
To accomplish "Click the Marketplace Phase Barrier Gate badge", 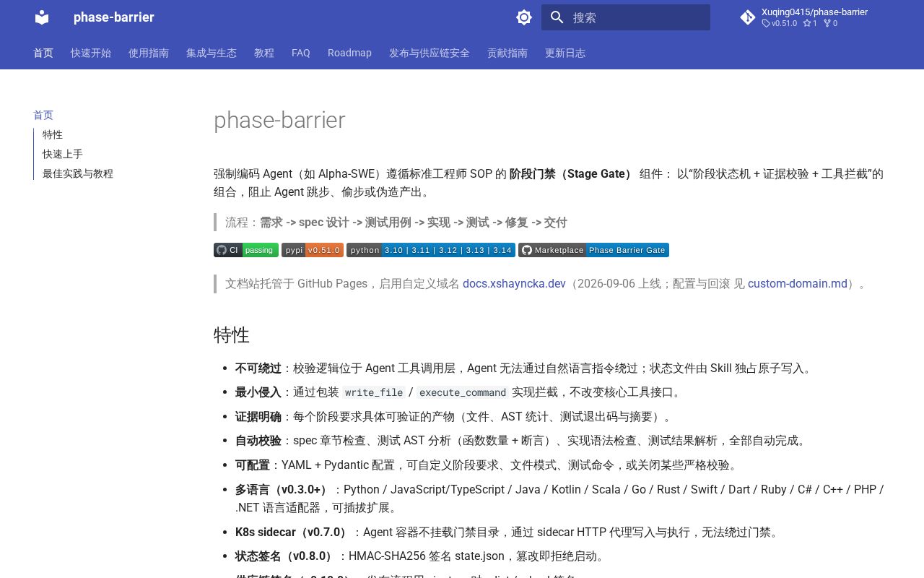I will coord(593,250).
